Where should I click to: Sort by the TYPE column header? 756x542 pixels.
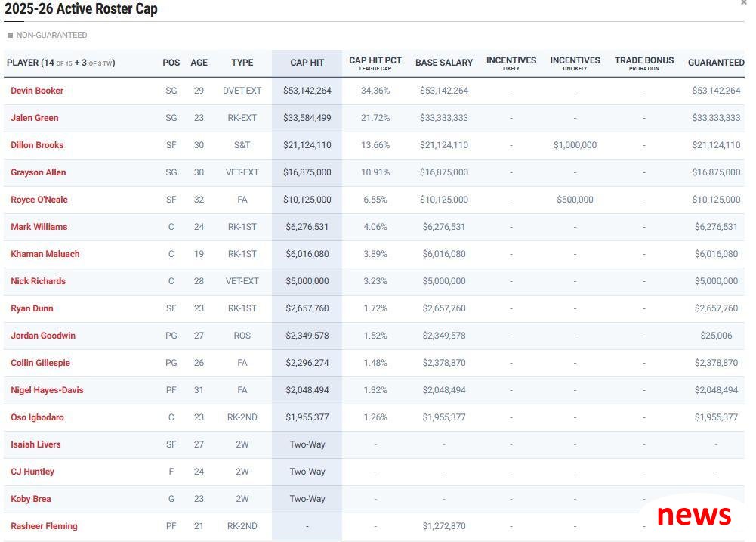click(x=242, y=63)
